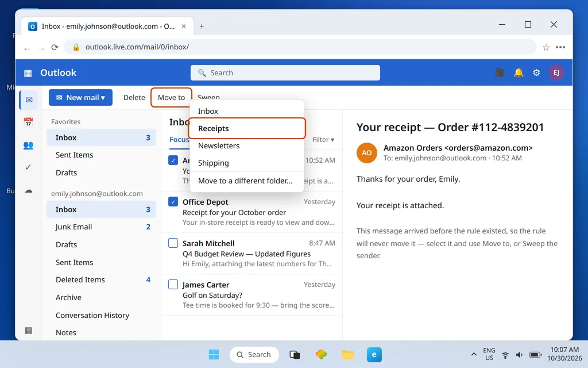
Task: Open the taskbar clock and date
Action: coord(564,354)
